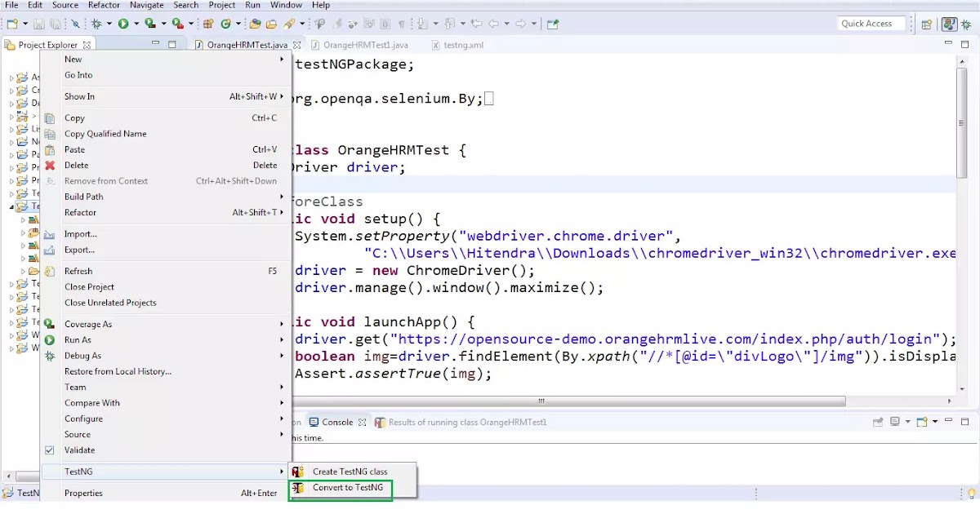Open the Run button dropdown arrow

click(135, 23)
